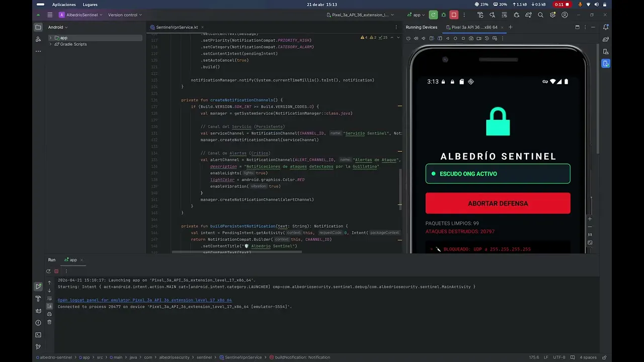Emulator Back triangle button
Viewport: 644px width, 362px height.
click(448, 38)
